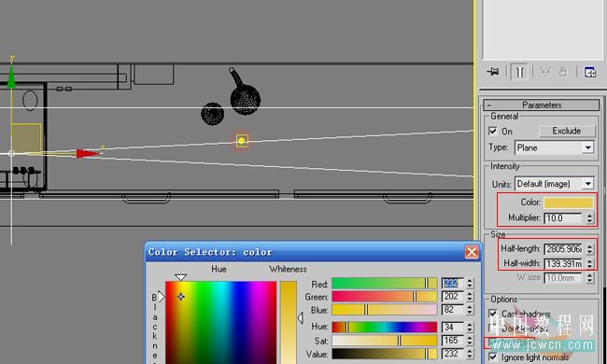Click the Half-length spinner arrows

(589, 248)
